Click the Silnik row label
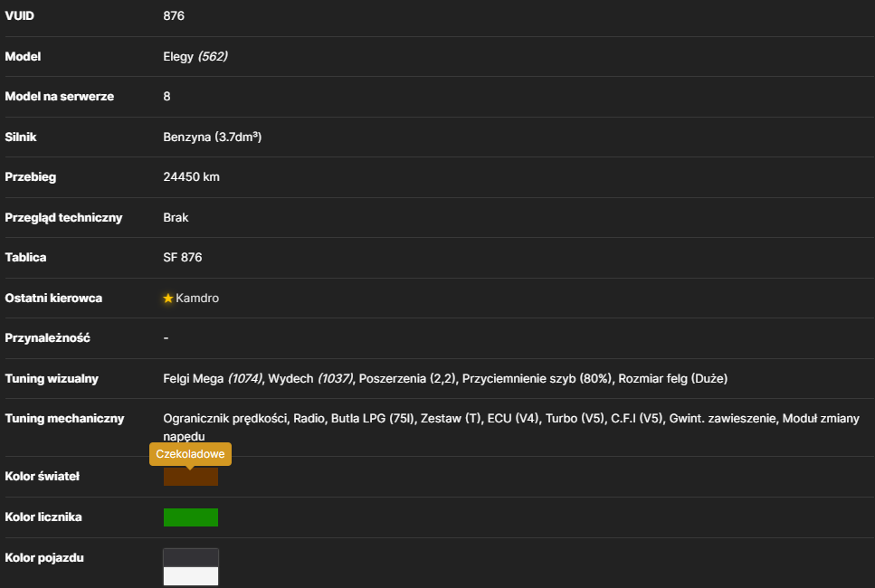Screen dimensions: 875x588 (21, 138)
